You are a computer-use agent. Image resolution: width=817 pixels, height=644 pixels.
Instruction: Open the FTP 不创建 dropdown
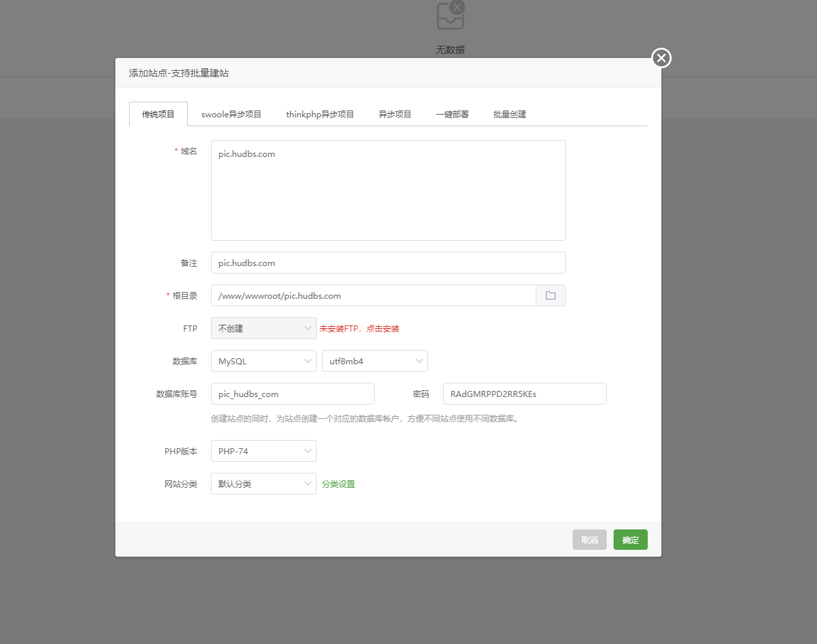point(263,328)
